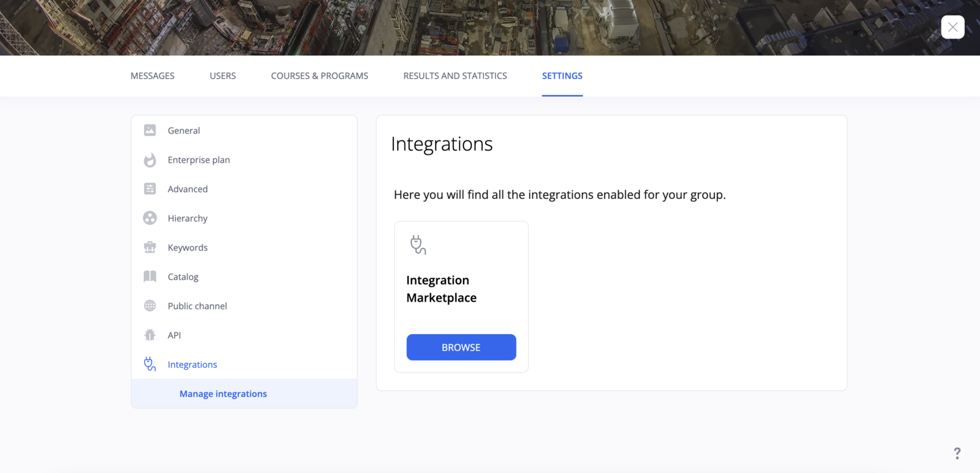The height and width of the screenshot is (473, 980).
Task: Click the Hierarchy circle icon
Action: [x=149, y=218]
